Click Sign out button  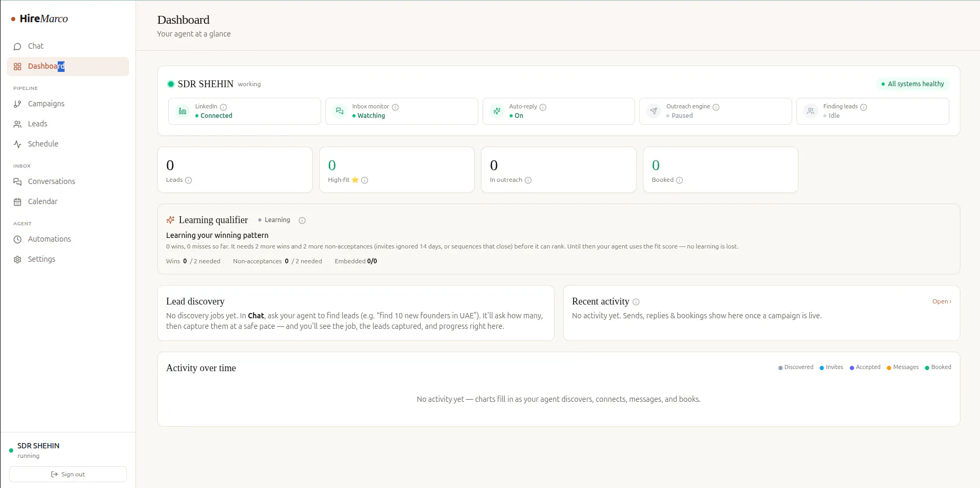[68, 474]
